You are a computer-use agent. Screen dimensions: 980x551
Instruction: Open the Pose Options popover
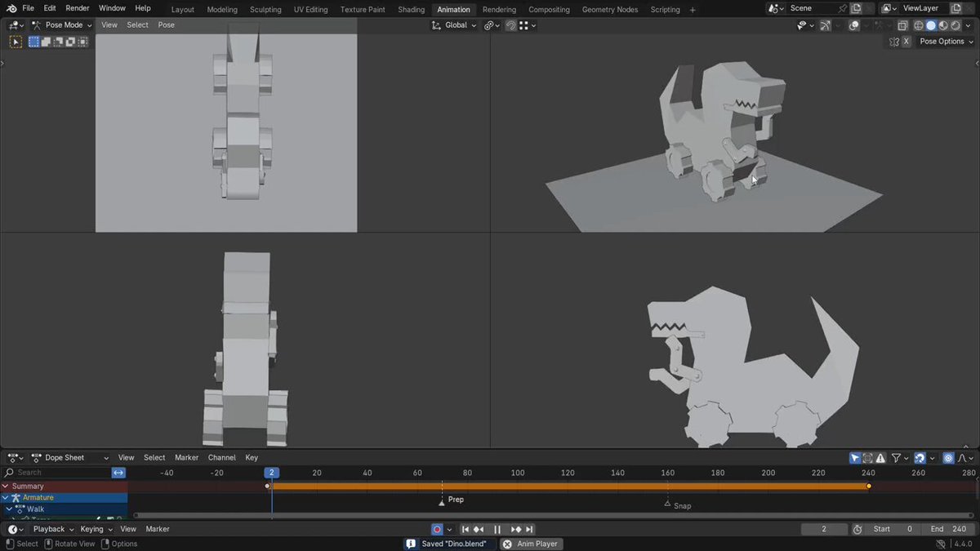[x=947, y=42]
